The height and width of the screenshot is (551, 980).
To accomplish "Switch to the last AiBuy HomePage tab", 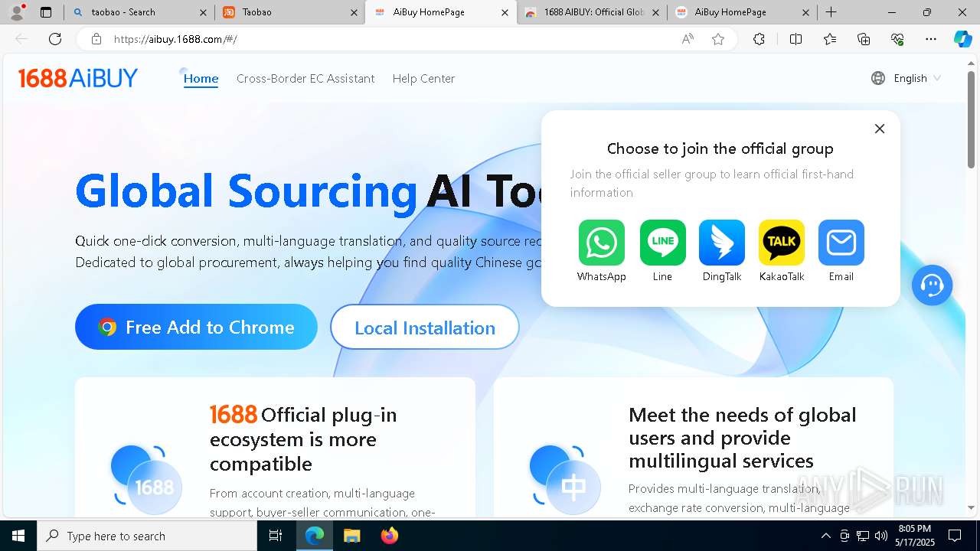I will [x=741, y=12].
